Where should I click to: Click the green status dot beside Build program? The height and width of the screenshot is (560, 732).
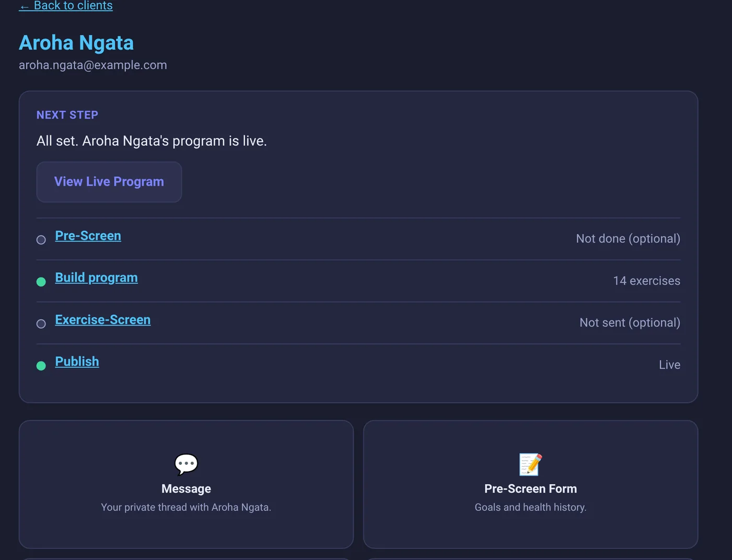(41, 282)
